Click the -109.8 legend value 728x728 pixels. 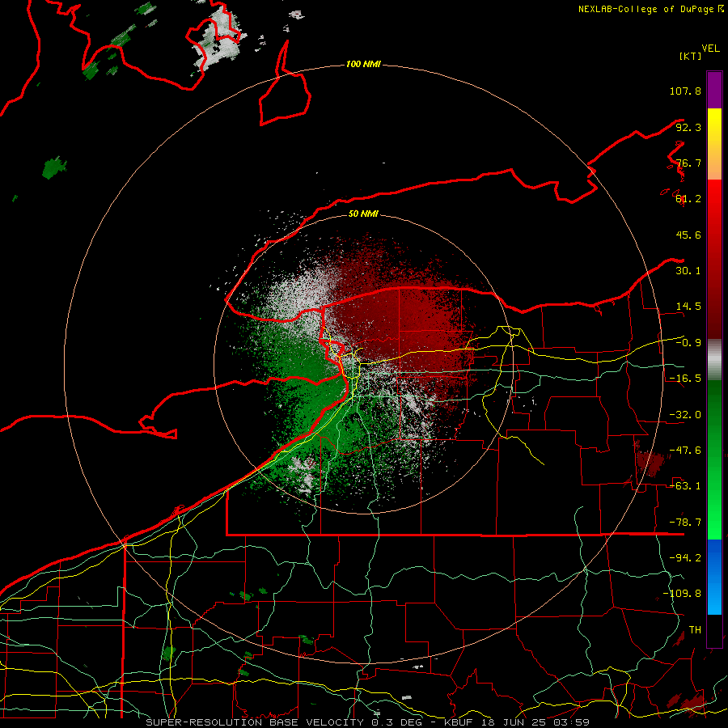coord(682,594)
